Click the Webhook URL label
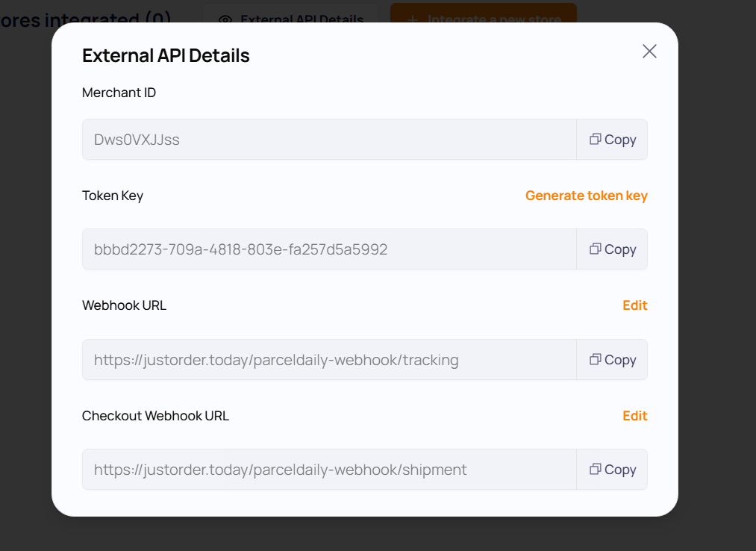Image resolution: width=756 pixels, height=551 pixels. click(124, 305)
